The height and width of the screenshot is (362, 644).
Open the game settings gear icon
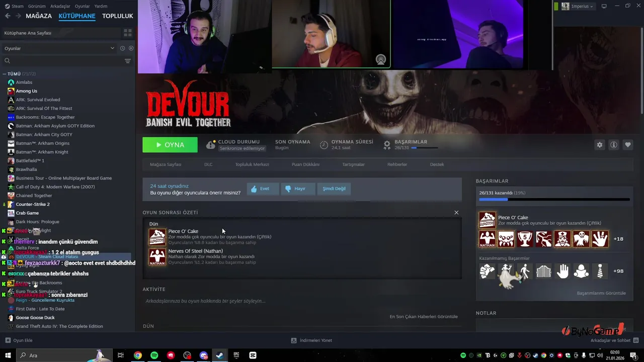[599, 145]
